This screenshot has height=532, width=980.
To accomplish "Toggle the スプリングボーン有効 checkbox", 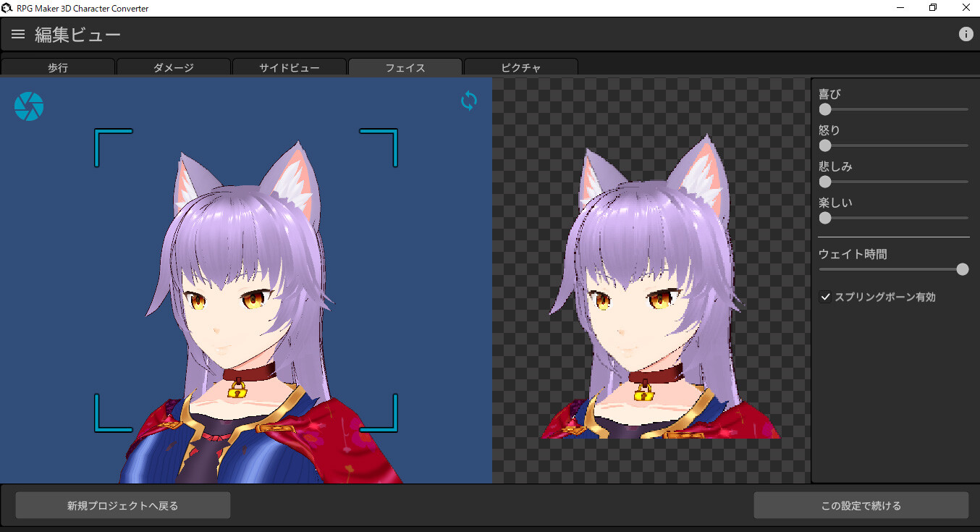I will point(825,297).
